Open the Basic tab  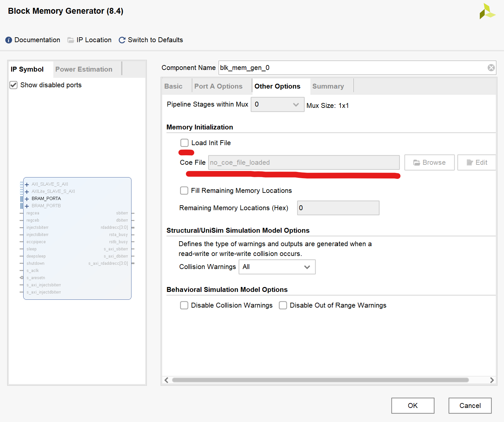pos(173,86)
